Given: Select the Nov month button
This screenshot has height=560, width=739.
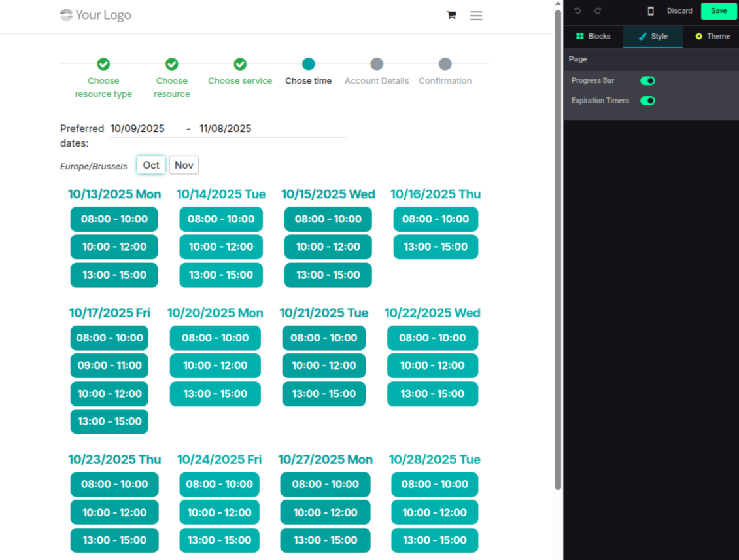Looking at the screenshot, I should 184,166.
